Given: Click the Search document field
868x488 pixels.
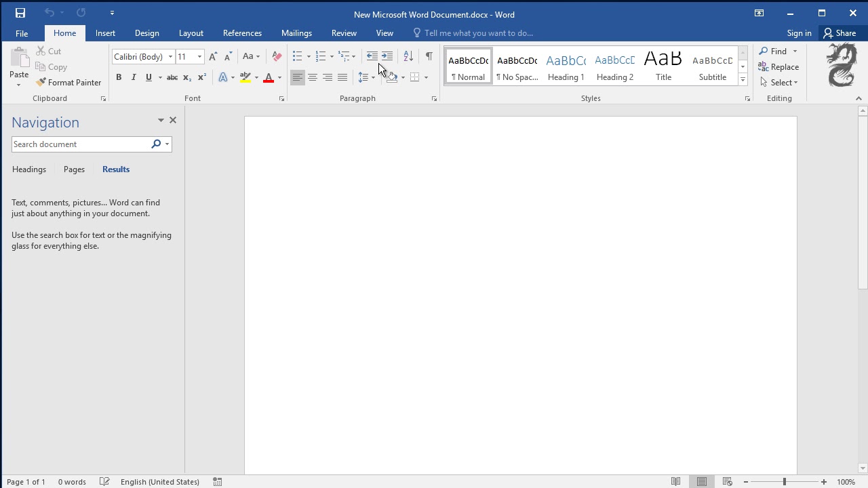Looking at the screenshot, I should (x=80, y=144).
